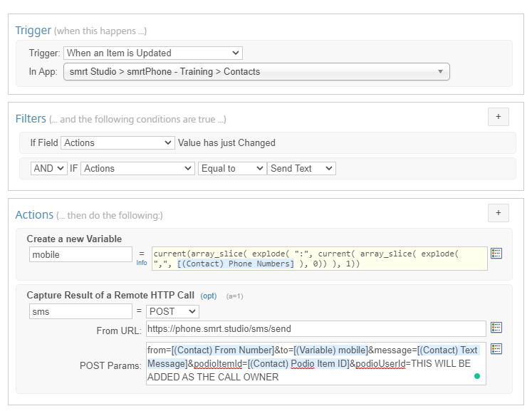
Task: Open the If Field Actions dropdown
Action: click(118, 142)
